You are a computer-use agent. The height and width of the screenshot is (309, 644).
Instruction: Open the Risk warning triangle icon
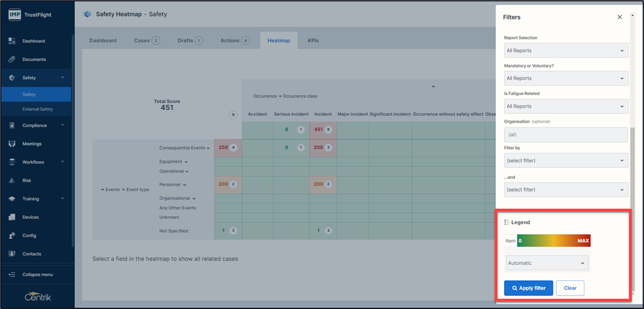(x=12, y=181)
